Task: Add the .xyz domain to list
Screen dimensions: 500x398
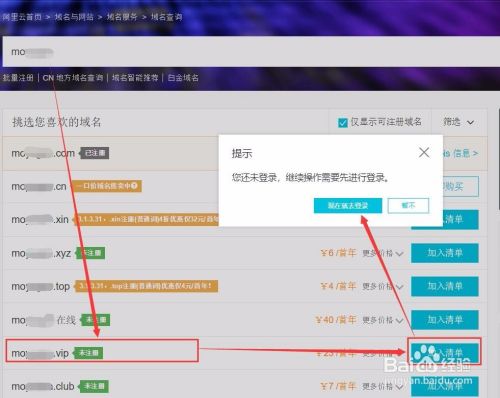Action: (x=445, y=253)
